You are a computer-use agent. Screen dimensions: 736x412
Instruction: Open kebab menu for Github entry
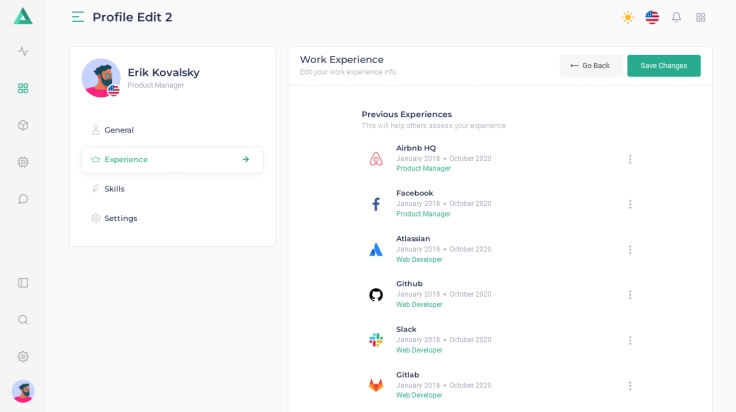click(630, 295)
